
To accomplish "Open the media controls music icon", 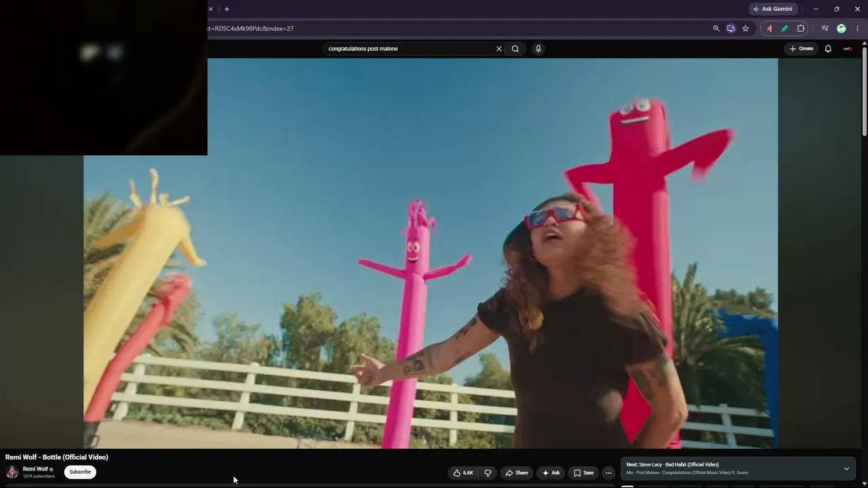I will pyautogui.click(x=825, y=28).
